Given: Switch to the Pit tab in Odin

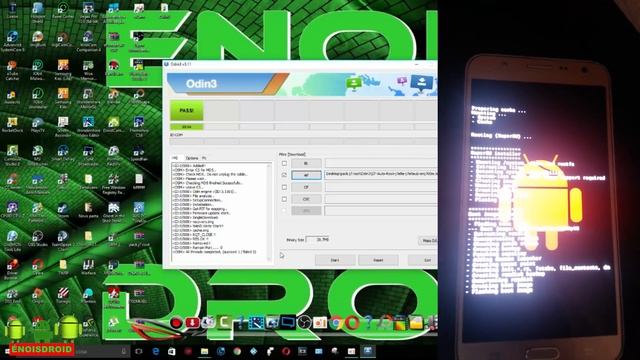Looking at the screenshot, I should [x=204, y=158].
